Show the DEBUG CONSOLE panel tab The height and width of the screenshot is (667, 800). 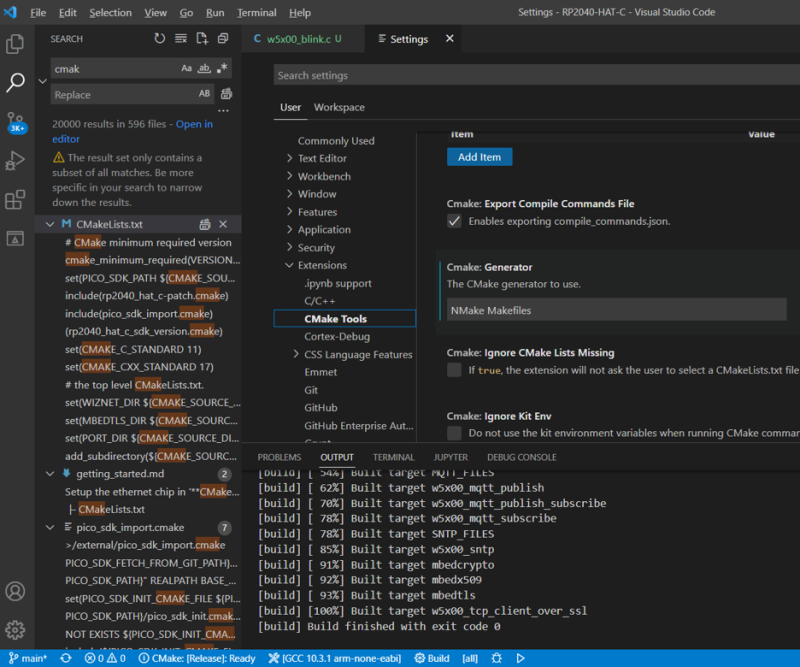(521, 457)
